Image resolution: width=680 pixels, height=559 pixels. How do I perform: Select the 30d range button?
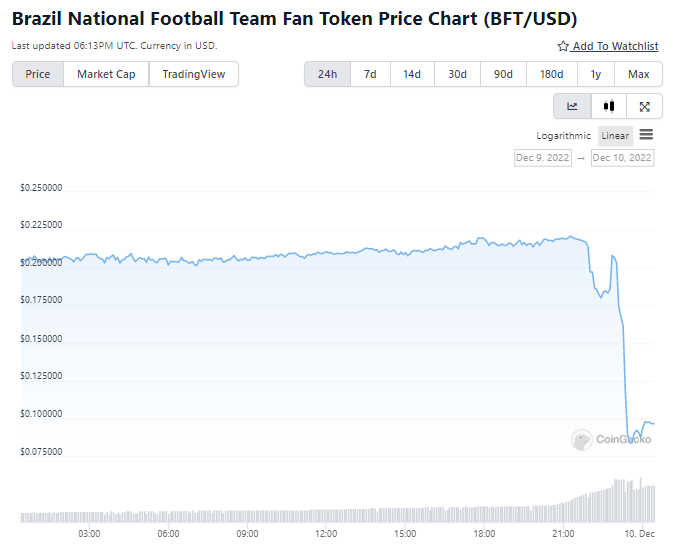(x=458, y=74)
